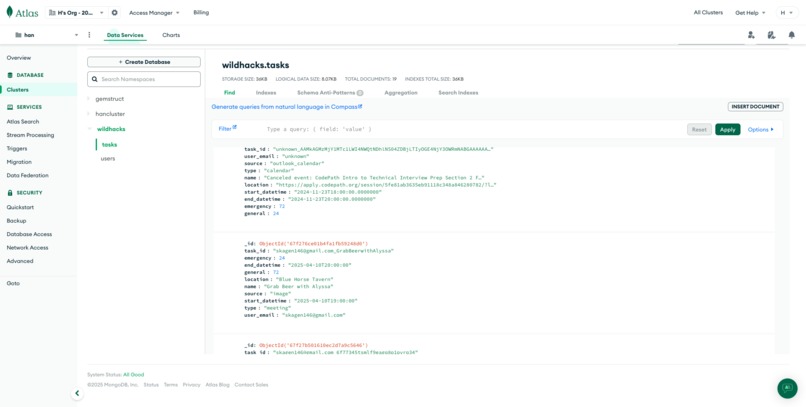Open Access Manager dropdown
This screenshot has width=806, height=407.
[x=154, y=12]
